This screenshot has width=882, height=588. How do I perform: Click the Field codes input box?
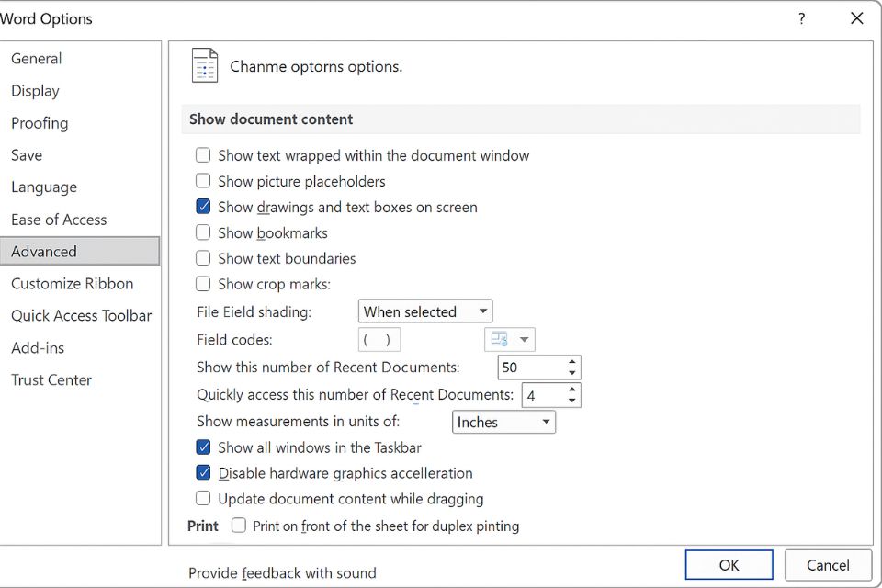[x=379, y=340]
